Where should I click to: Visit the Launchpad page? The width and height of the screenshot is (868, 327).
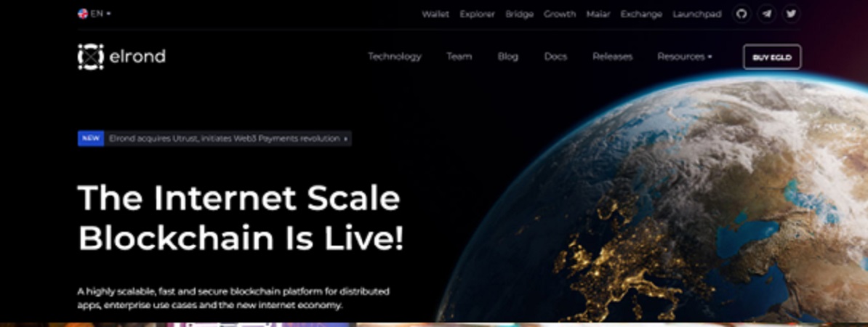[697, 15]
